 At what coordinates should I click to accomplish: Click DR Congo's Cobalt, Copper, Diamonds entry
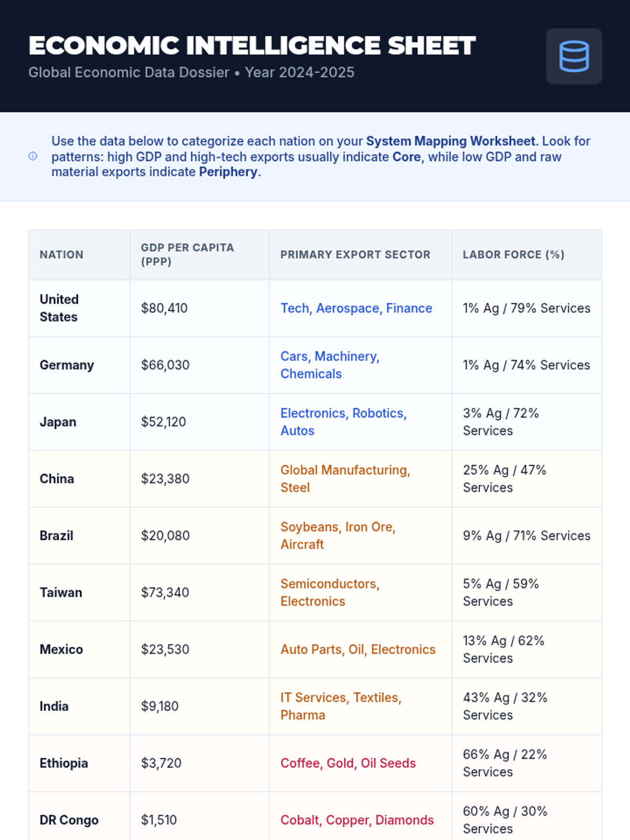click(356, 820)
